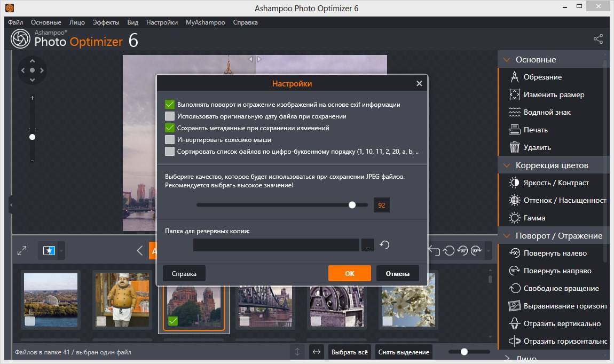Screen dimensions: 614x364
Task: Click the browse folder ellipsis button
Action: click(x=368, y=245)
